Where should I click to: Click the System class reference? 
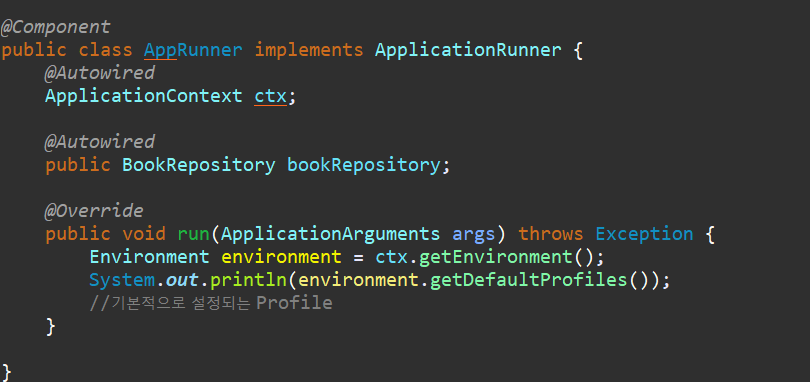click(x=122, y=280)
